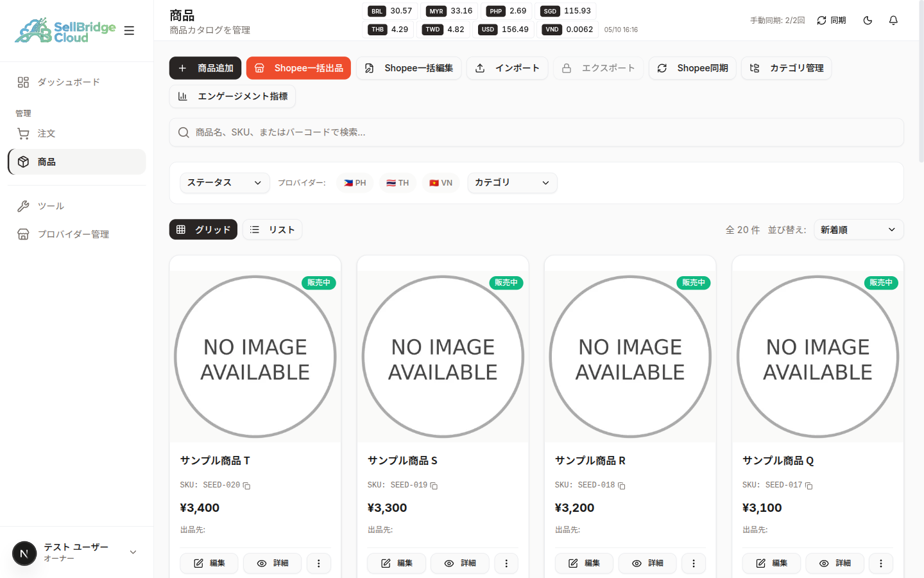Open the 新着順 sort dropdown

click(x=859, y=229)
